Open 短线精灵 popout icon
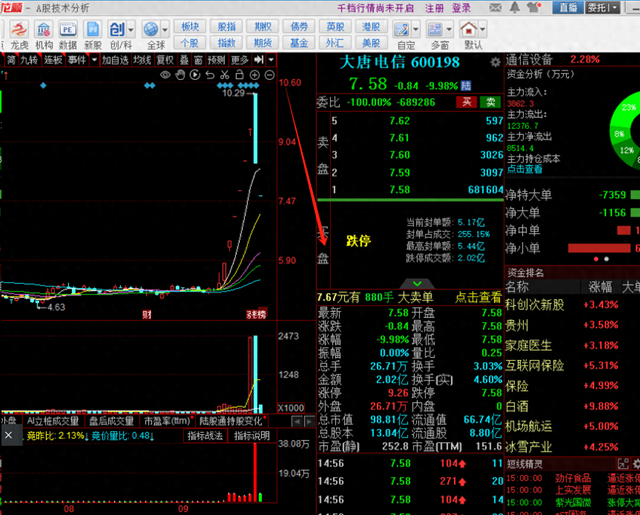The image size is (640, 515). (623, 464)
